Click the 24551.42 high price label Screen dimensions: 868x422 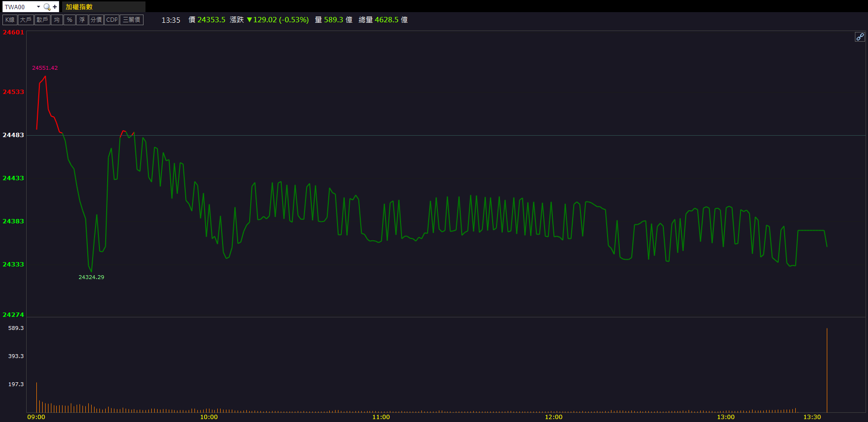click(x=45, y=68)
